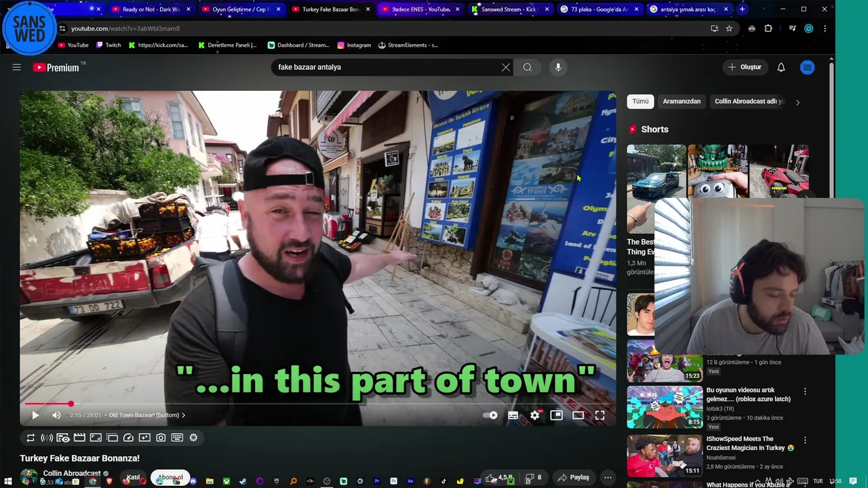Click the sound boost waves icon
The height and width of the screenshot is (488, 868).
click(x=47, y=438)
